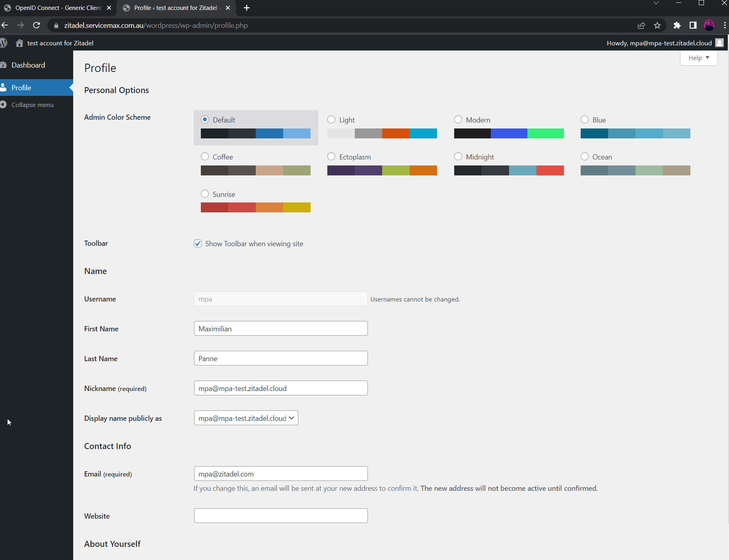Image resolution: width=729 pixels, height=560 pixels.
Task: Select the Modern color scheme radio
Action: coord(458,119)
